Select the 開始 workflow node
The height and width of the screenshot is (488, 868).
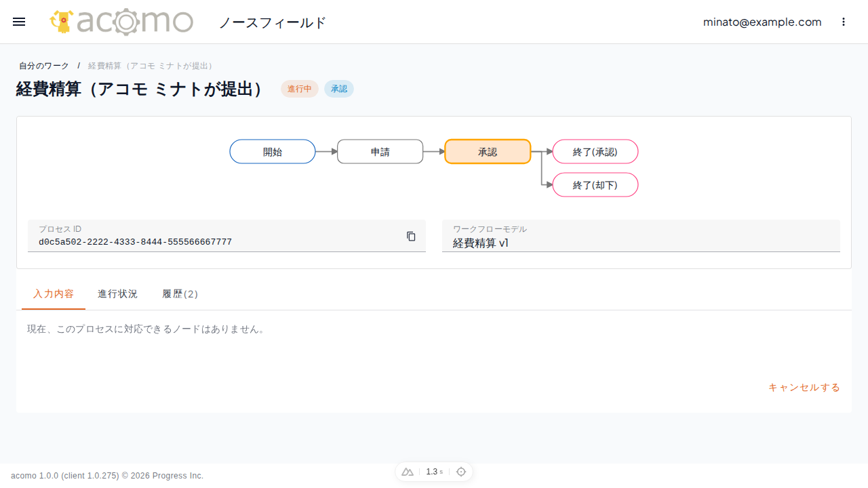(273, 152)
